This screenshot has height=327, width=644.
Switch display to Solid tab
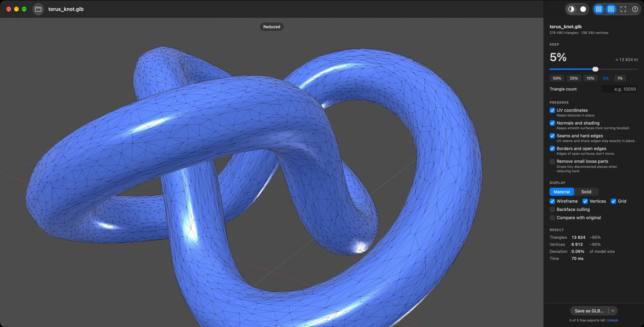pyautogui.click(x=586, y=192)
